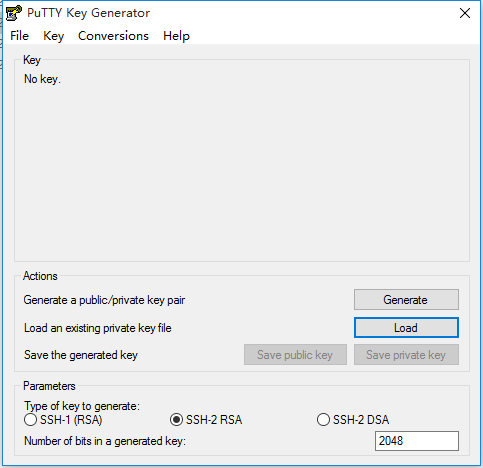Click the "Load an existing private key file" label
The height and width of the screenshot is (468, 483).
98,328
